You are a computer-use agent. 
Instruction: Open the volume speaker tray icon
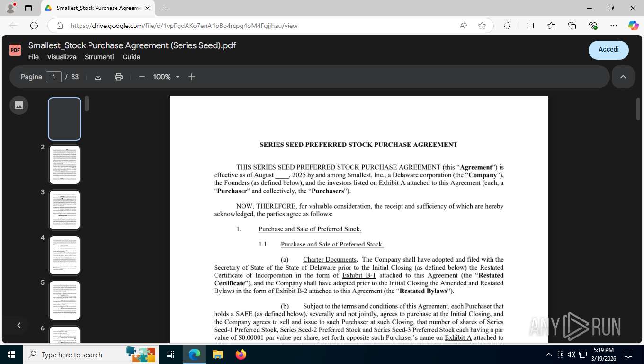tap(572, 355)
